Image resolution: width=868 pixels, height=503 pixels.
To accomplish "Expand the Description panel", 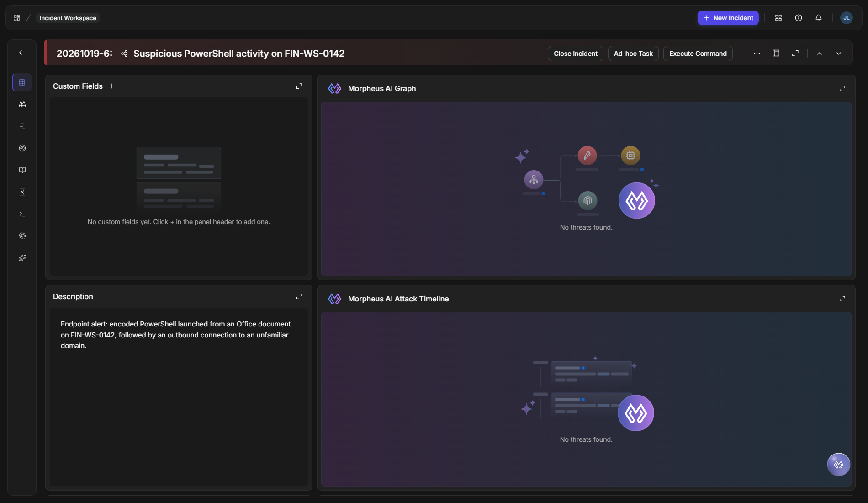I will (x=299, y=296).
